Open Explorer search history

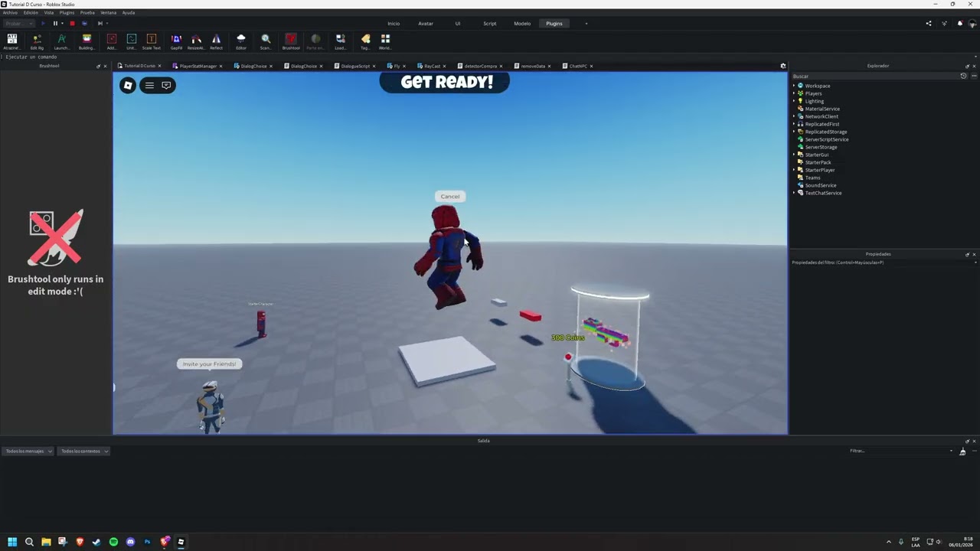coord(964,76)
